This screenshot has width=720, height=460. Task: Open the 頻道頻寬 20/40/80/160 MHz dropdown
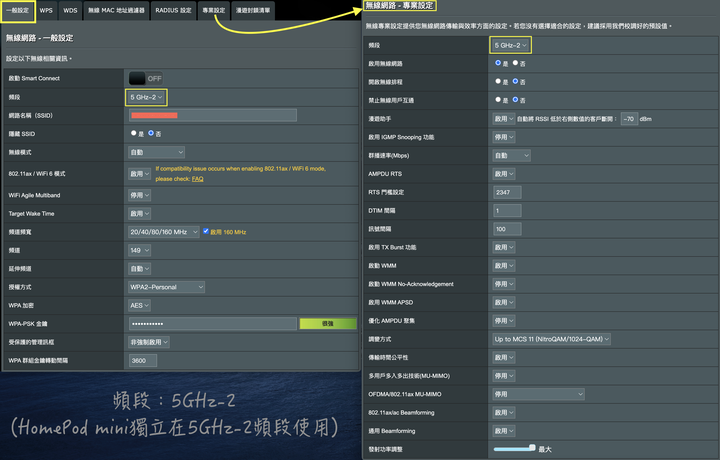[163, 232]
